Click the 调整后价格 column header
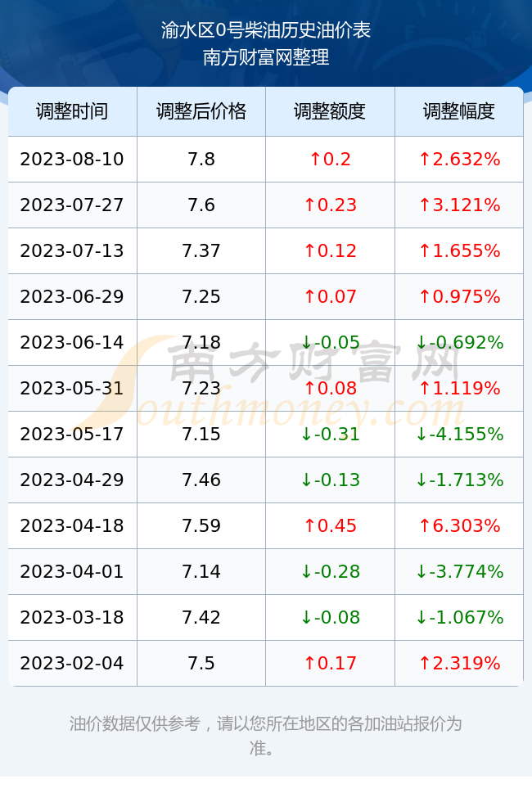The height and width of the screenshot is (802, 532). [201, 111]
